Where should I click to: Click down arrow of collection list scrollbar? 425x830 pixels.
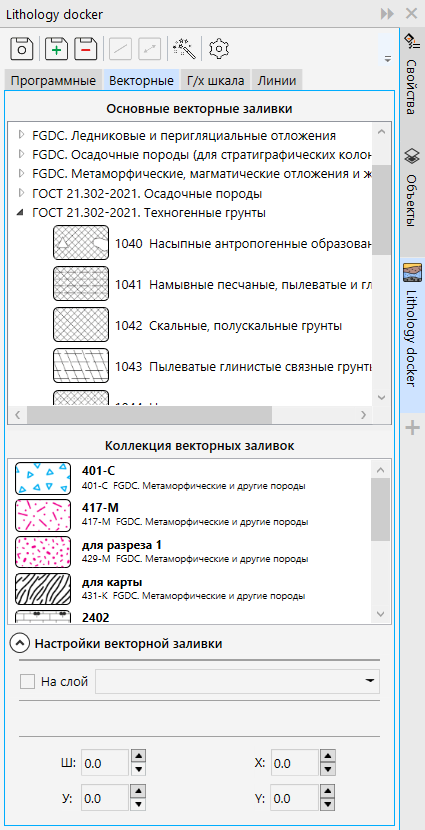point(381,614)
